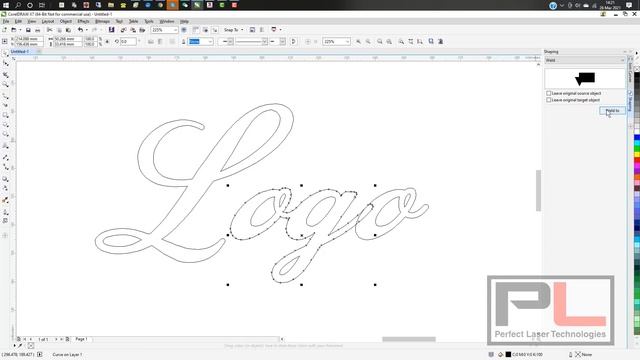This screenshot has width=640, height=360.
Task: Pick the blue swatch in color palette
Action: (x=637, y=138)
